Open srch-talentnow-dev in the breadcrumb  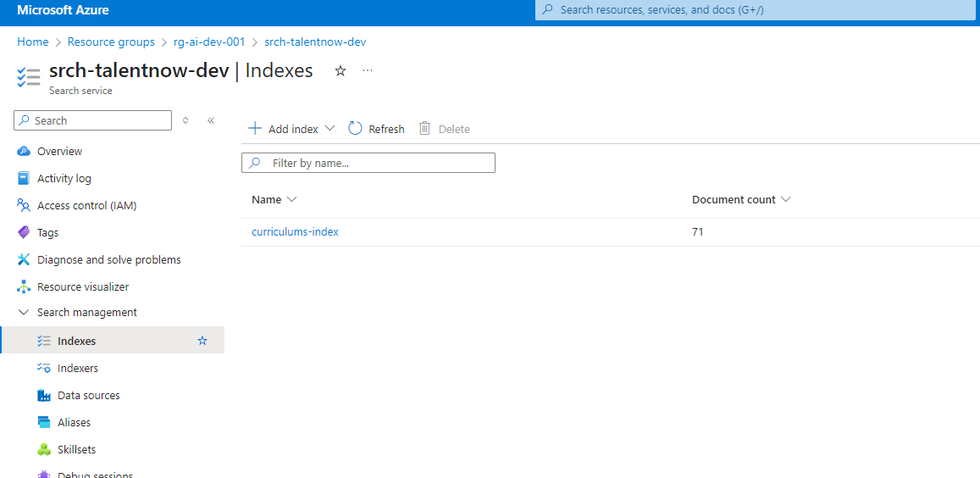[316, 42]
